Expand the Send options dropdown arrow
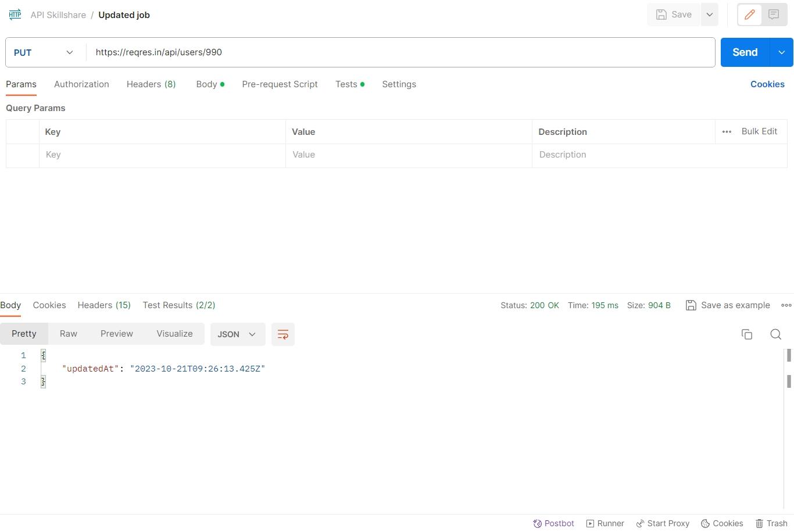Screen dimensions: 794x532 tap(782, 52)
